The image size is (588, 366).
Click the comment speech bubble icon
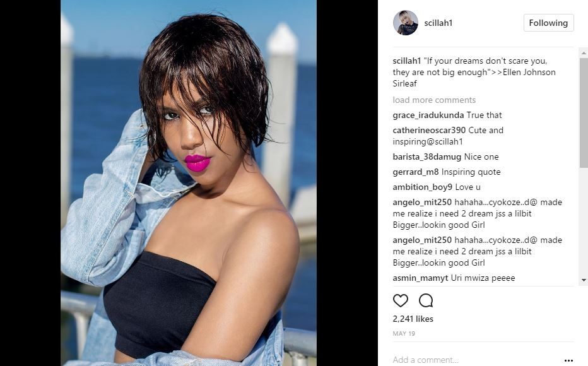tap(426, 300)
